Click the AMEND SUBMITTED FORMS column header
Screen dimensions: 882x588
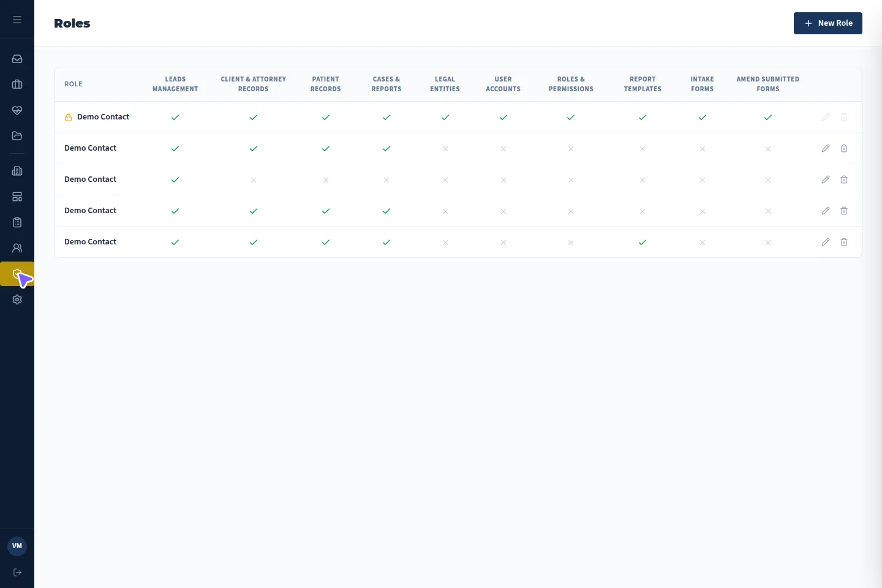[768, 85]
